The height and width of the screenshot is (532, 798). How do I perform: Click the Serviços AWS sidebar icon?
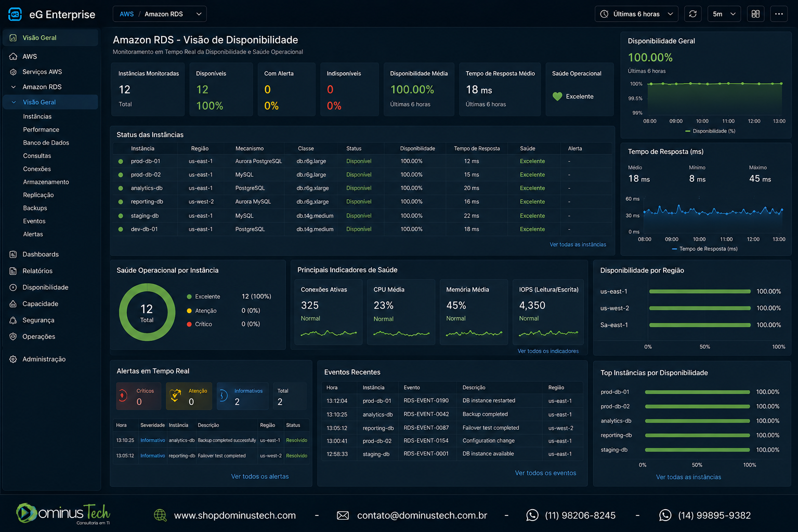(x=13, y=72)
